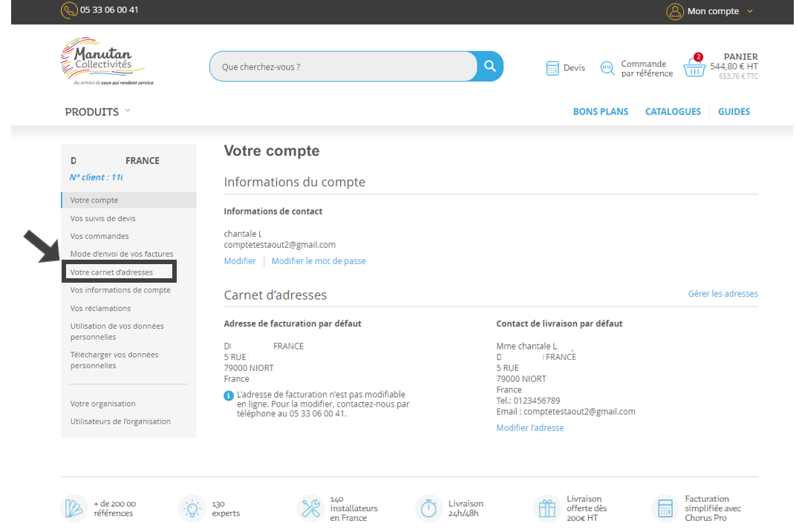Select Votre carnet d'adresses in sidebar
The width and height of the screenshot is (799, 532).
(x=111, y=272)
